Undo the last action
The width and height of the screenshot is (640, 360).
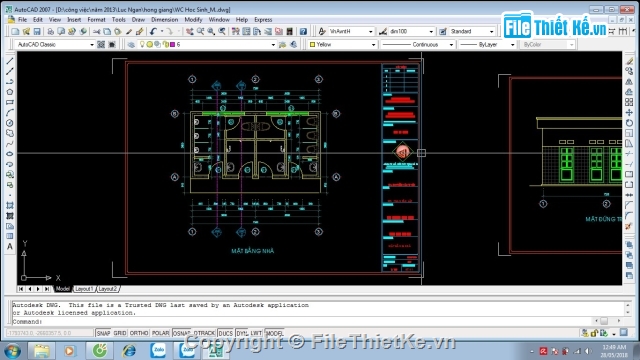[153, 31]
